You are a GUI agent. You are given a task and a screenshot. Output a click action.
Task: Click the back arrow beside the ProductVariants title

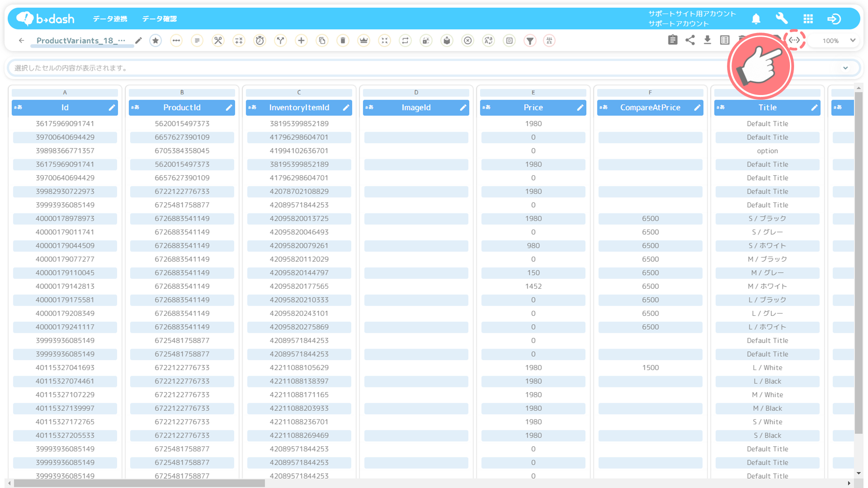tap(22, 40)
